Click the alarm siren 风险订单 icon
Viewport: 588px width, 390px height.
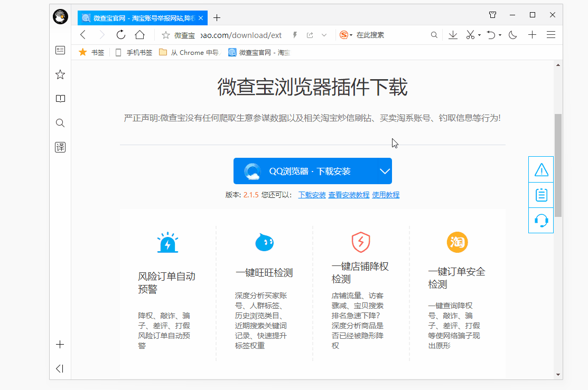[x=167, y=242]
